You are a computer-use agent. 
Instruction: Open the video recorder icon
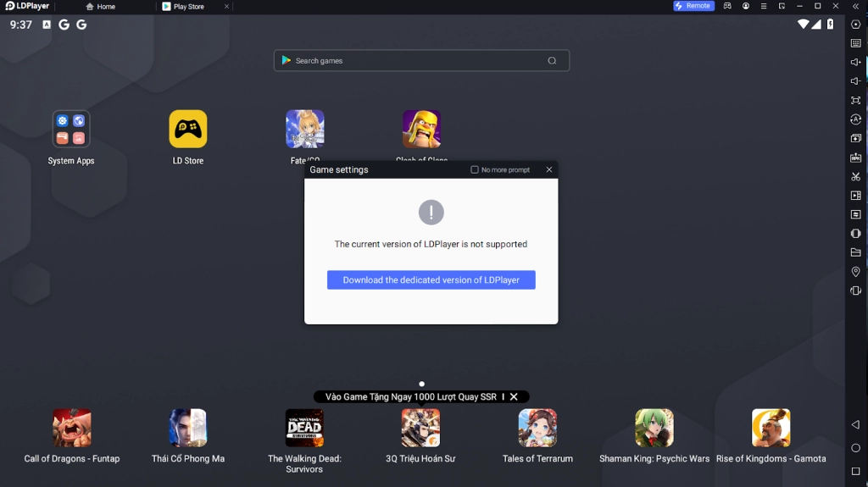pyautogui.click(x=856, y=196)
